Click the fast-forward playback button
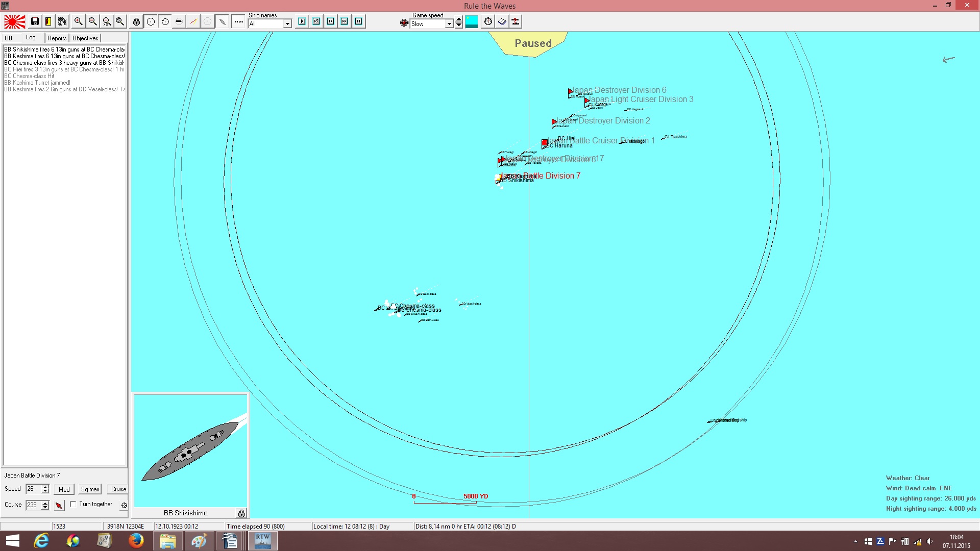Screen dimensions: 980x551 tap(345, 21)
